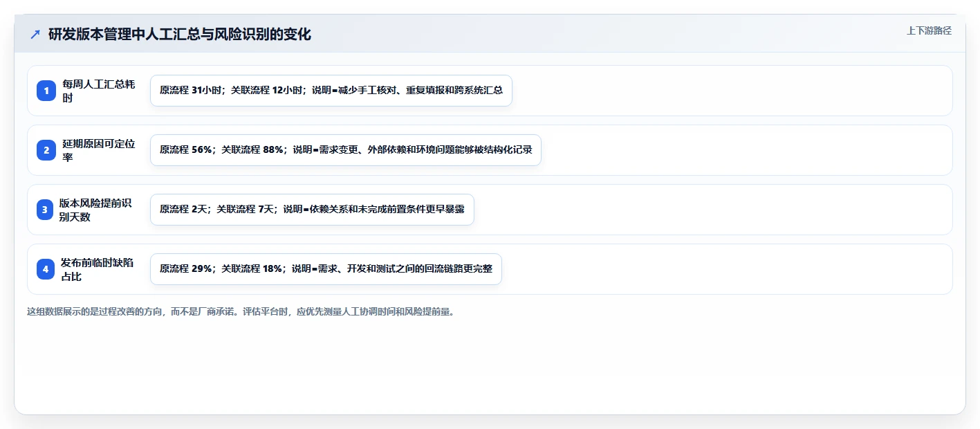
Task: Click the box reading 原流程 2天；关联流程 7天
Action: (312, 210)
